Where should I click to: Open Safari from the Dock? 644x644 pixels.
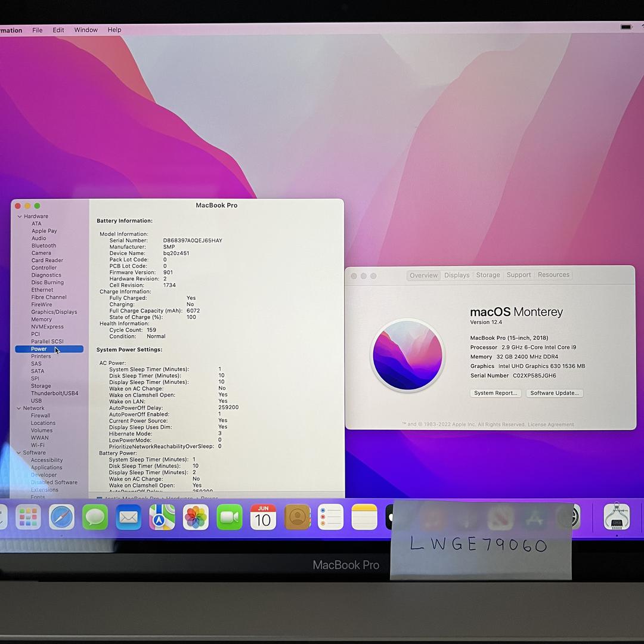click(x=62, y=517)
